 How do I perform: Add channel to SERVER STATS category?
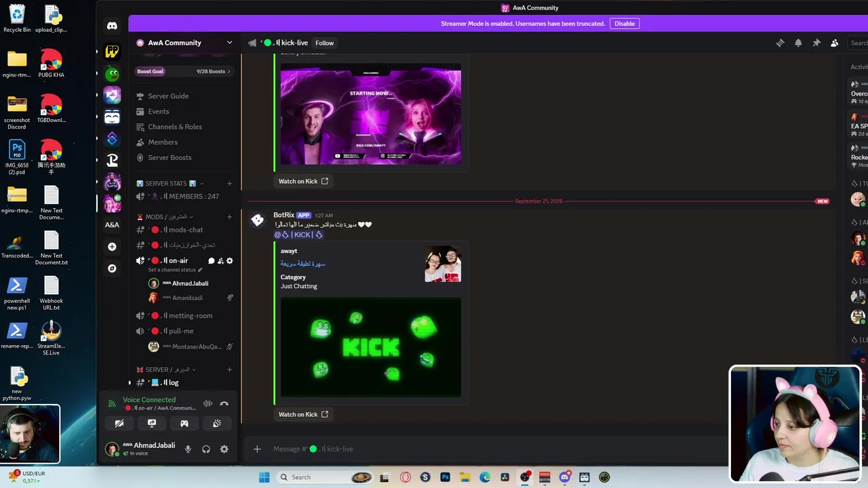coord(229,184)
